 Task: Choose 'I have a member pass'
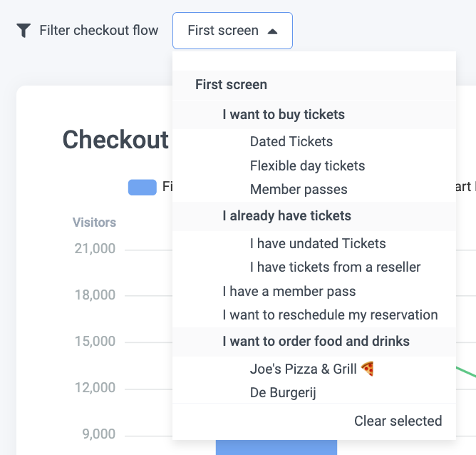point(289,292)
